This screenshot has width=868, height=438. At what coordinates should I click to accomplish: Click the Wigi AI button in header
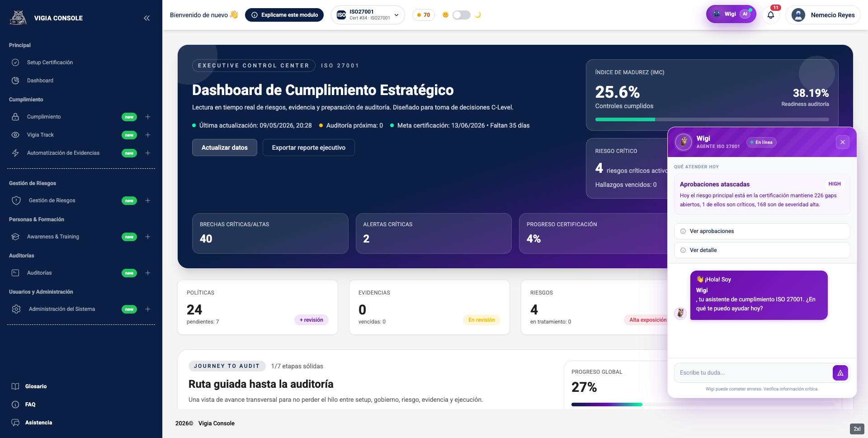coord(731,14)
